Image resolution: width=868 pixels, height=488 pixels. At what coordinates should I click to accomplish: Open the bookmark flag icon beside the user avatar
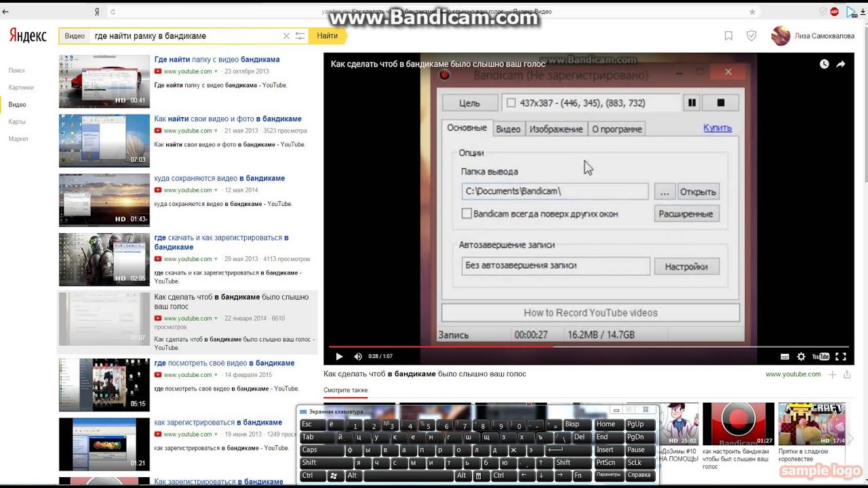(x=728, y=36)
